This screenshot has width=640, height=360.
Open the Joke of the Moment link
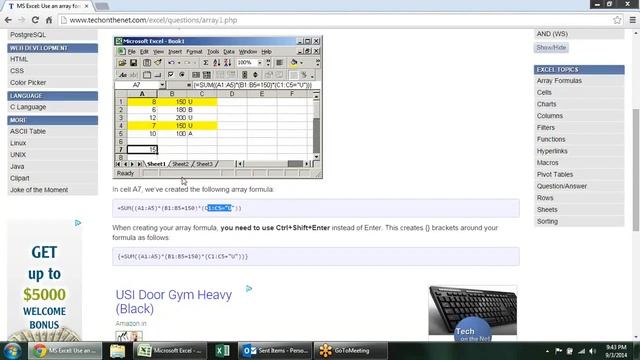pos(39,190)
